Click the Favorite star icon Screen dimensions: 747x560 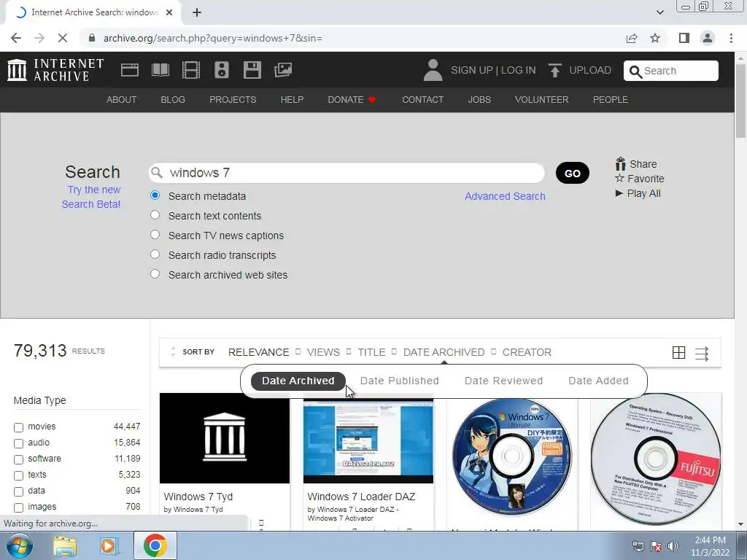619,178
